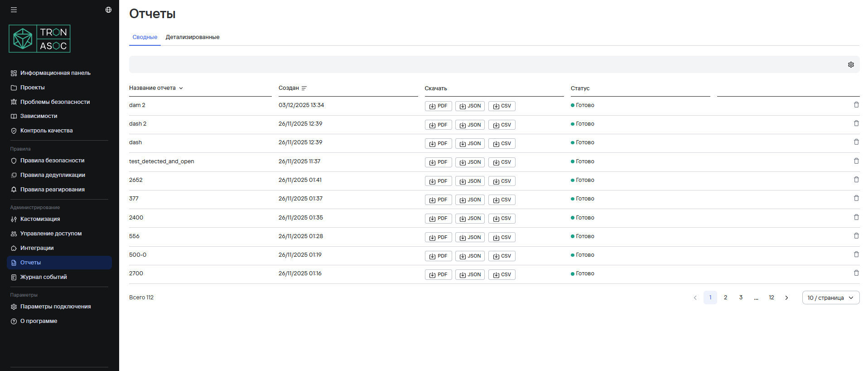Open Журнал событий in the sidebar
The height and width of the screenshot is (371, 868).
(43, 277)
